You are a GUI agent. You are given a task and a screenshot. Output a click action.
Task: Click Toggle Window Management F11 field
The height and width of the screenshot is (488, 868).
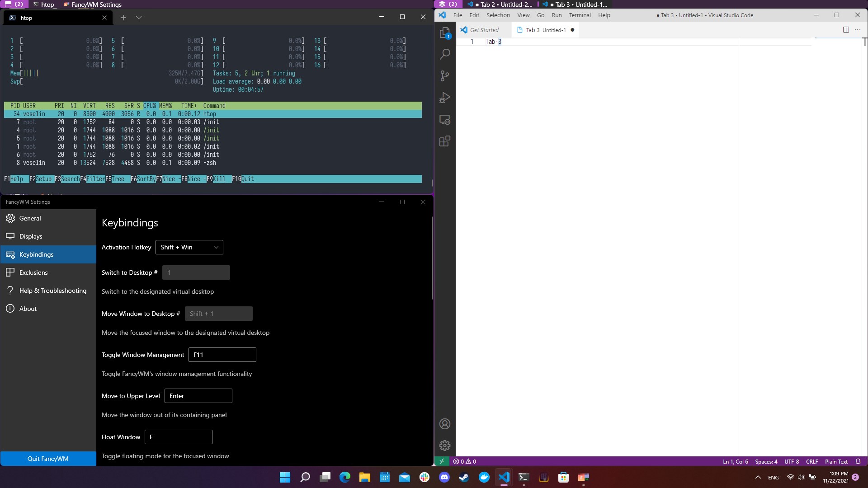pos(222,355)
